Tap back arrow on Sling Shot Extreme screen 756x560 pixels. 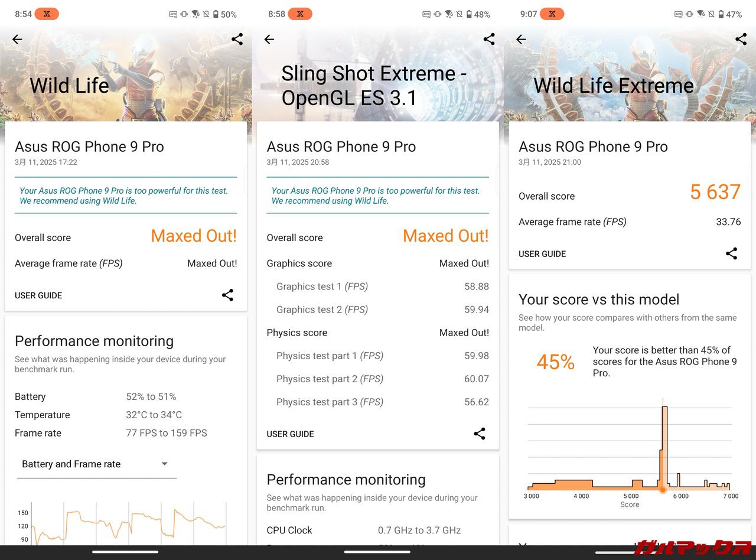click(269, 40)
